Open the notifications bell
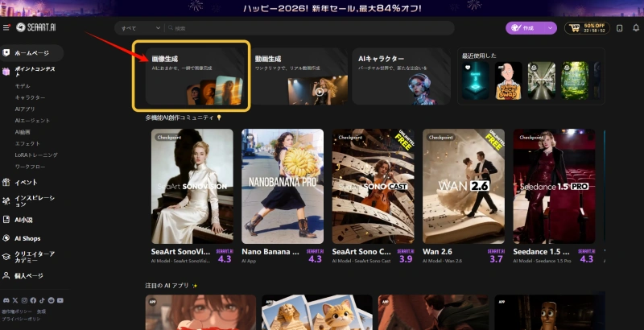644x330 pixels. click(x=636, y=28)
